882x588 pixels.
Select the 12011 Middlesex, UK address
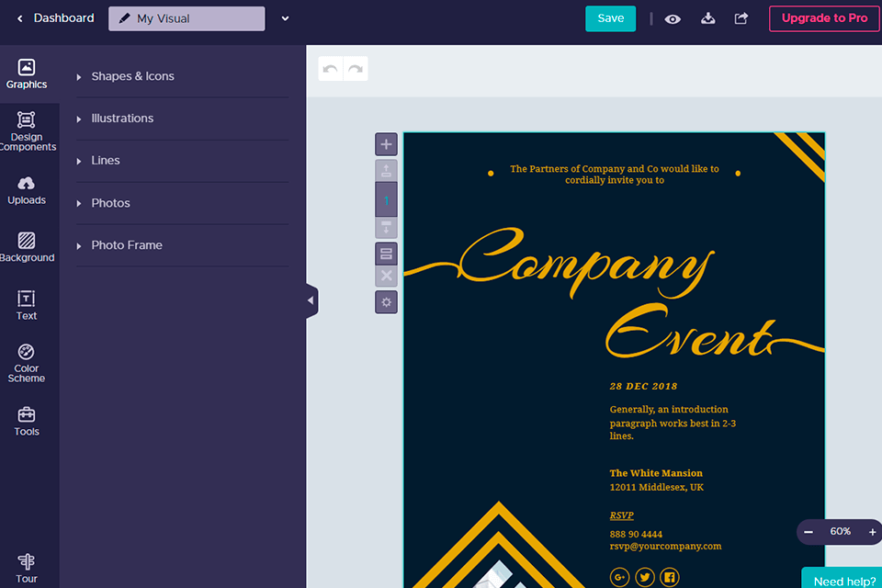656,487
